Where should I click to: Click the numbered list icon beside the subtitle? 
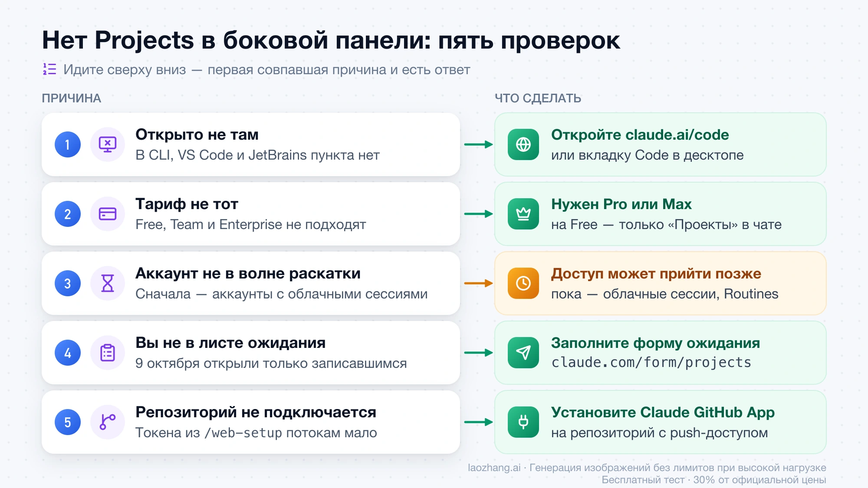49,69
